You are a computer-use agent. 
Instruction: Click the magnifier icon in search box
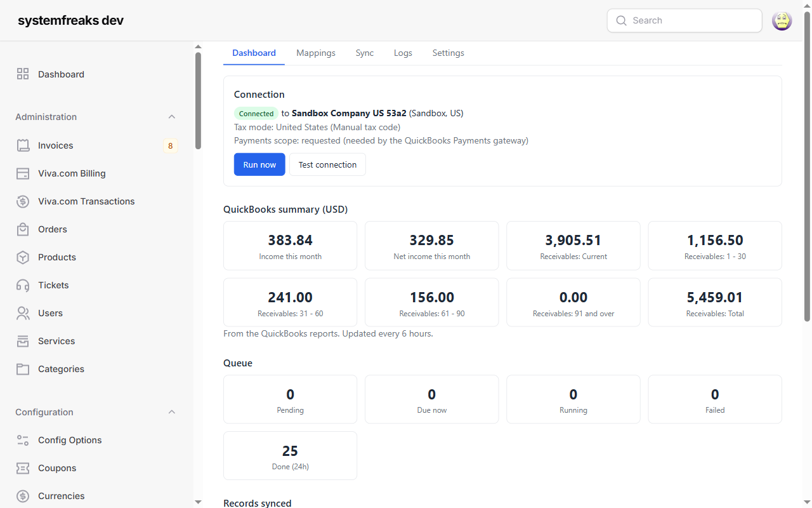[x=621, y=20]
